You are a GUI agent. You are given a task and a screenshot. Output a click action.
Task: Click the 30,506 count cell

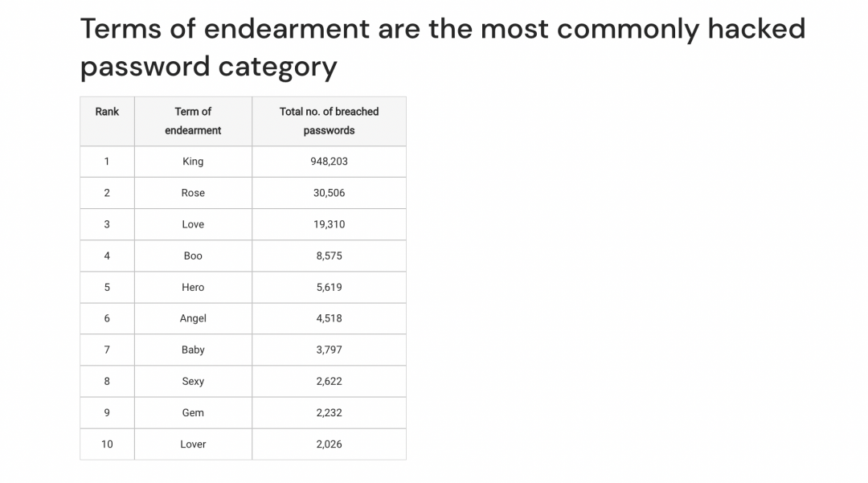point(329,193)
